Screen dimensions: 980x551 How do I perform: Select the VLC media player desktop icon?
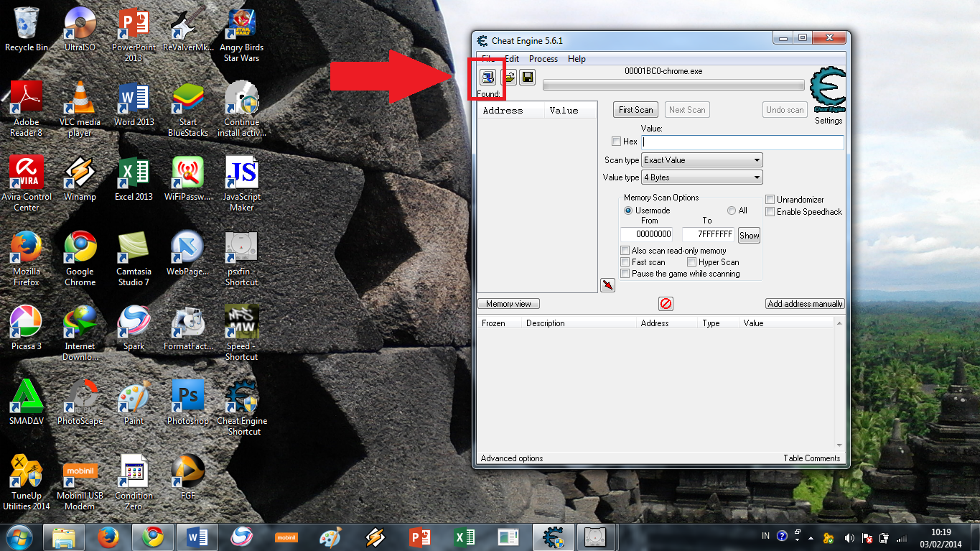click(x=80, y=109)
